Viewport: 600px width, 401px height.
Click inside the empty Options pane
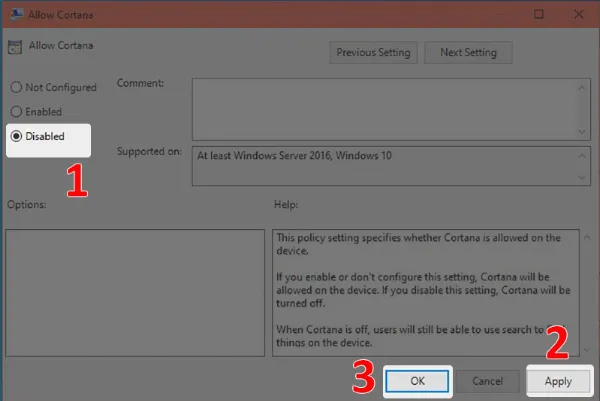pyautogui.click(x=134, y=290)
